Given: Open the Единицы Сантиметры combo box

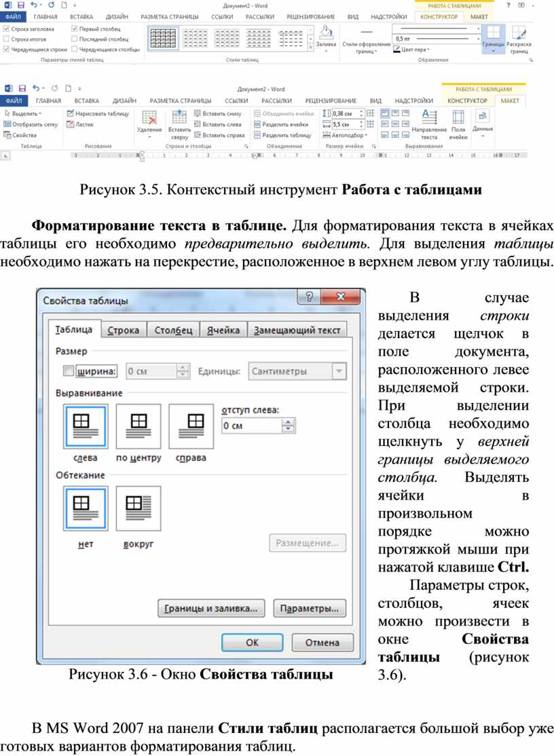Looking at the screenshot, I should [297, 371].
